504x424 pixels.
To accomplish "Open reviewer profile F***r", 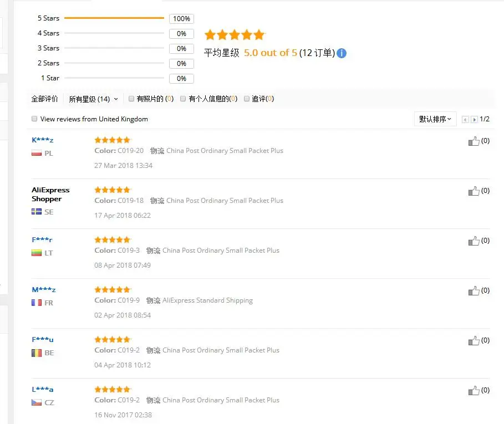I will pos(42,239).
